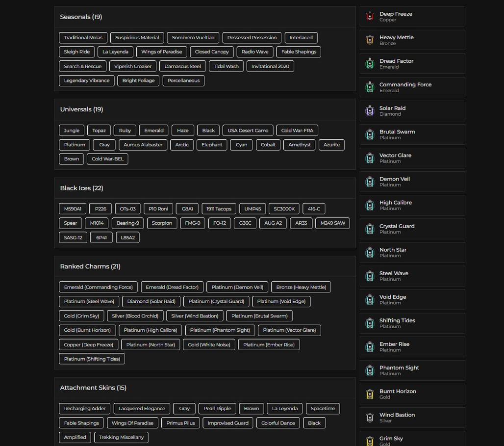Click the Invitational 2020 seasonal tag
Screen dimensions: 504x446
(x=270, y=66)
